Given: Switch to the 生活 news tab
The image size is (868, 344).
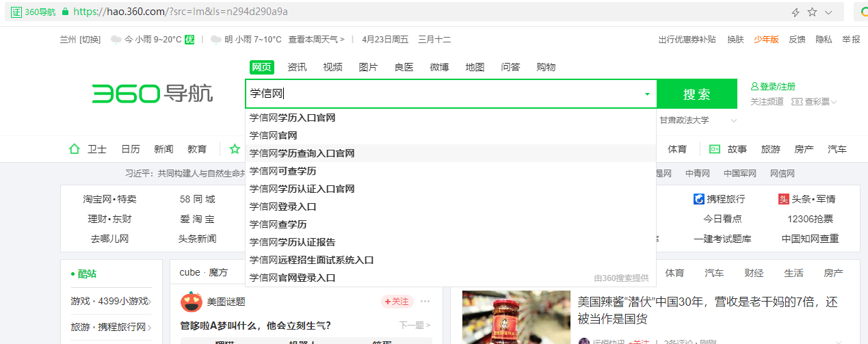Looking at the screenshot, I should [793, 273].
